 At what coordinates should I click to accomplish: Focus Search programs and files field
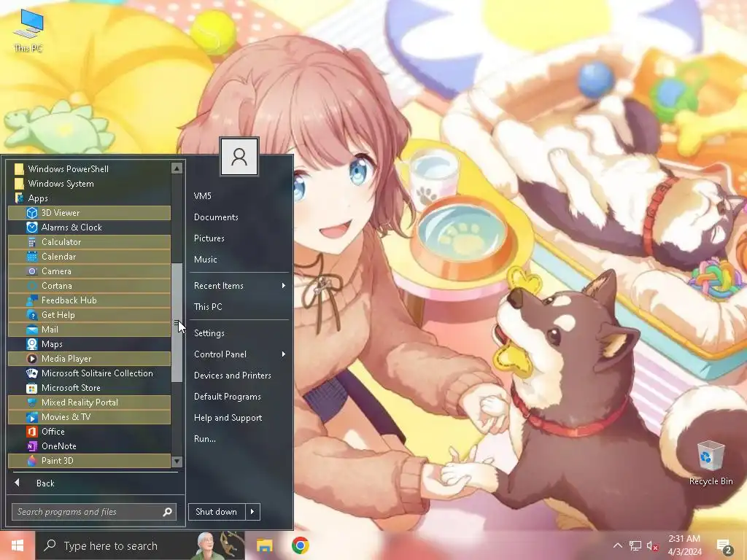94,512
